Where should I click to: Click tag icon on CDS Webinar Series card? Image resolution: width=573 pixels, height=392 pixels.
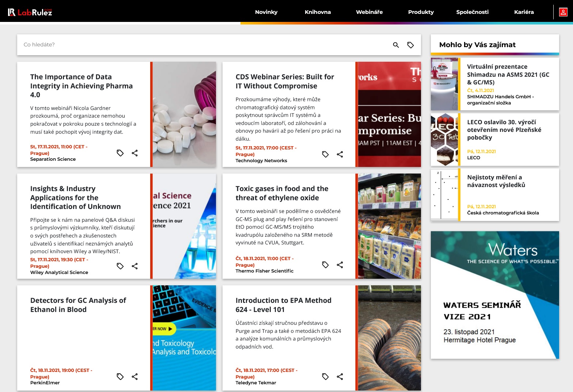click(x=325, y=154)
